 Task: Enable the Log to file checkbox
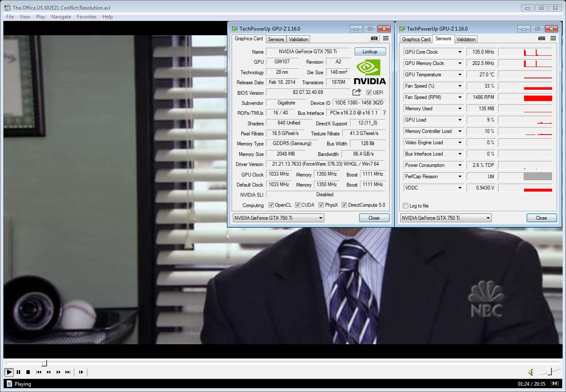[405, 206]
